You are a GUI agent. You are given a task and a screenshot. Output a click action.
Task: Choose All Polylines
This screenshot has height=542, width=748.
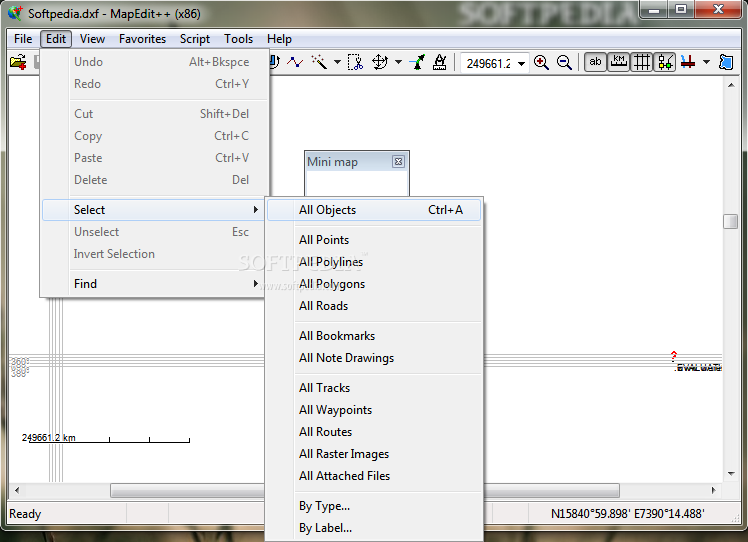[x=374, y=262]
